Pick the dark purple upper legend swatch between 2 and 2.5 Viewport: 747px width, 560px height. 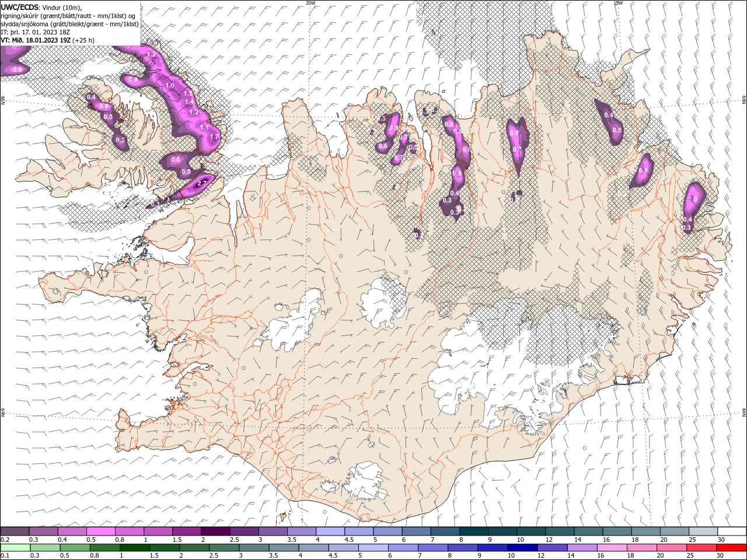215,531
